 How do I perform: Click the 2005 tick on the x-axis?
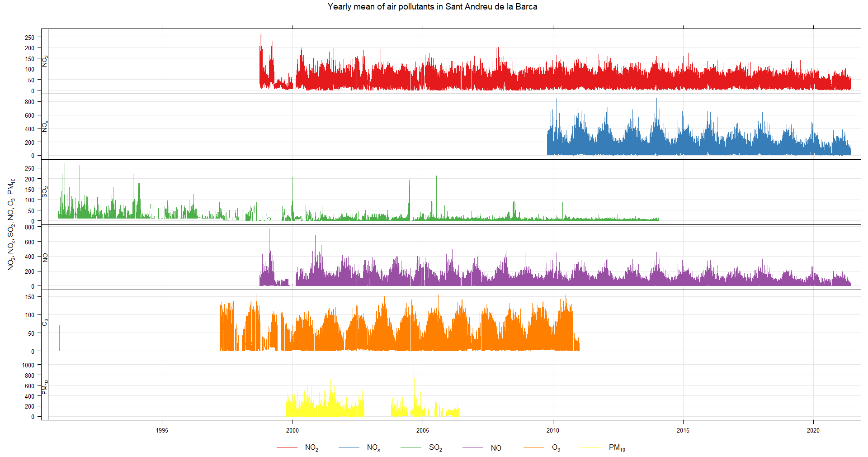[x=423, y=430]
